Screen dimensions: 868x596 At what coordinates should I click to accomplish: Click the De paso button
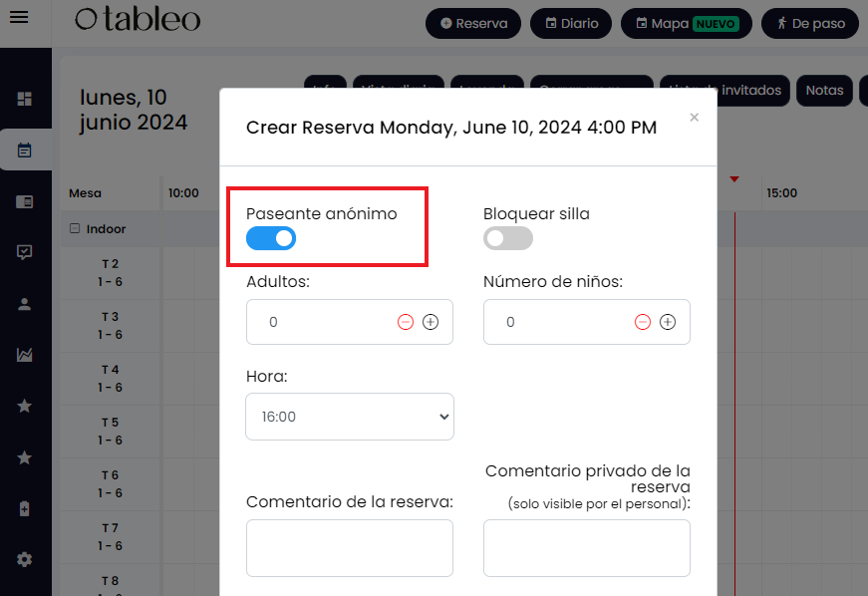coord(810,23)
